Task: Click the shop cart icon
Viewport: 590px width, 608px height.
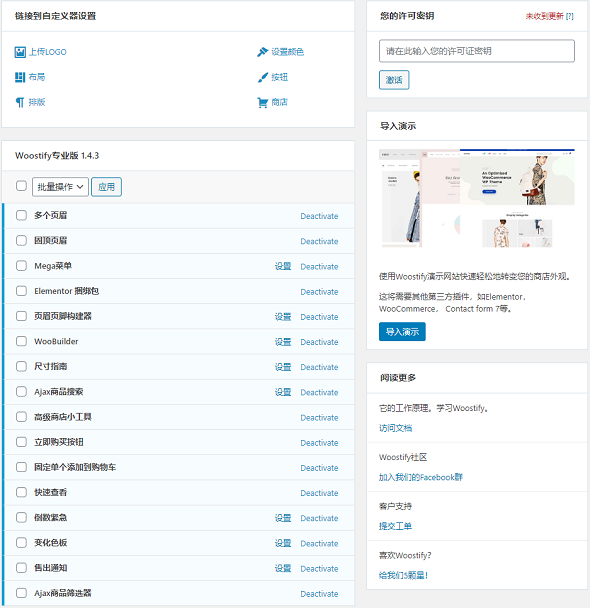Action: click(x=262, y=102)
